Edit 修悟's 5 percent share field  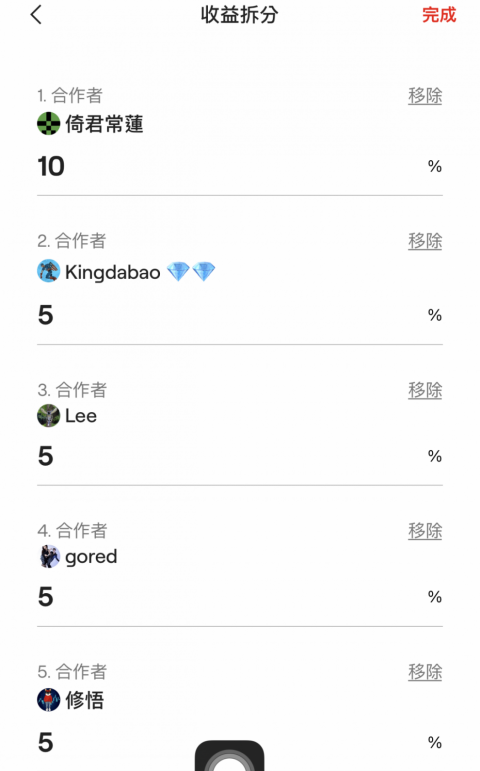tap(240, 742)
